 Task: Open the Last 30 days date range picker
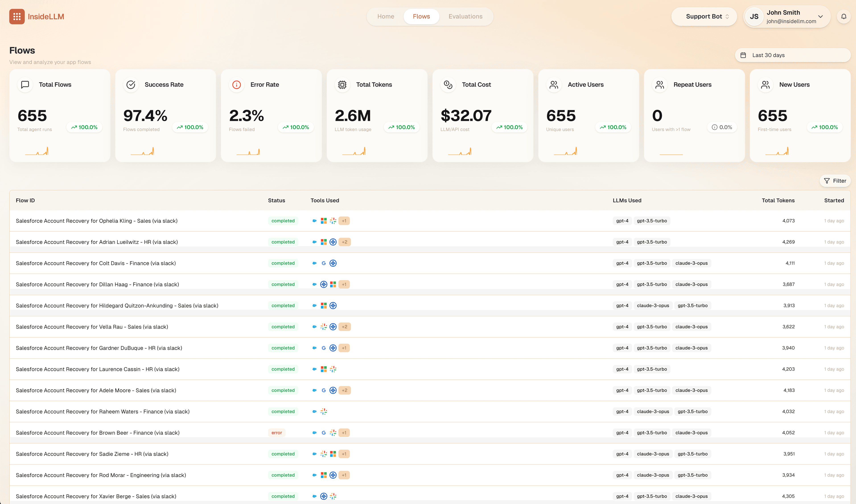(792, 55)
